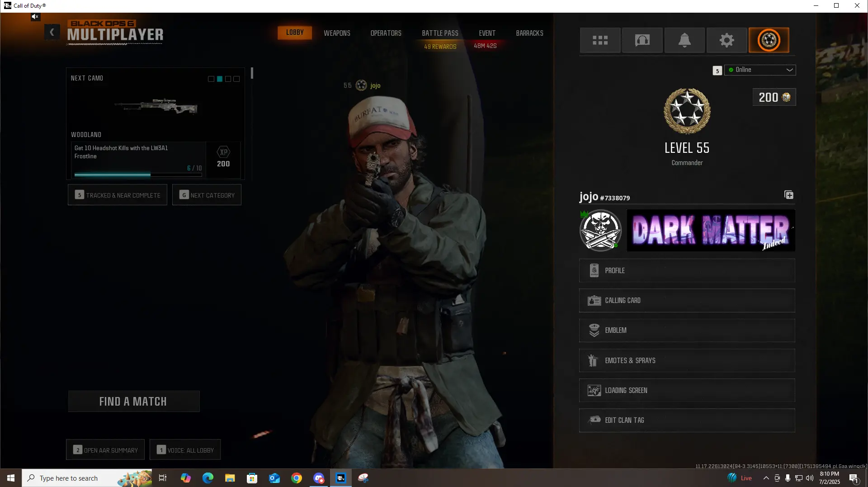Open the Battle Pass tab
868x487 pixels.
coord(440,33)
